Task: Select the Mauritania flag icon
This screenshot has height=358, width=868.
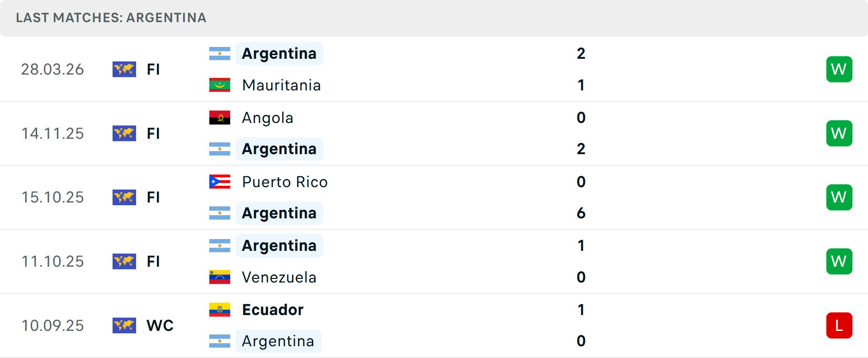Action: (220, 85)
